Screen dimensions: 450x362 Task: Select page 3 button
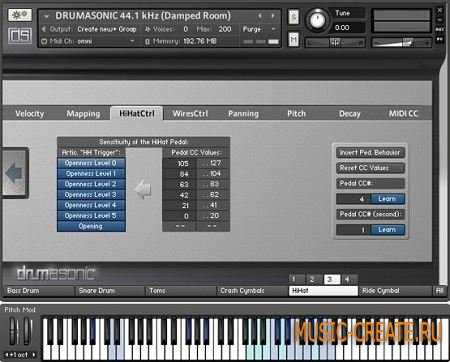332,279
